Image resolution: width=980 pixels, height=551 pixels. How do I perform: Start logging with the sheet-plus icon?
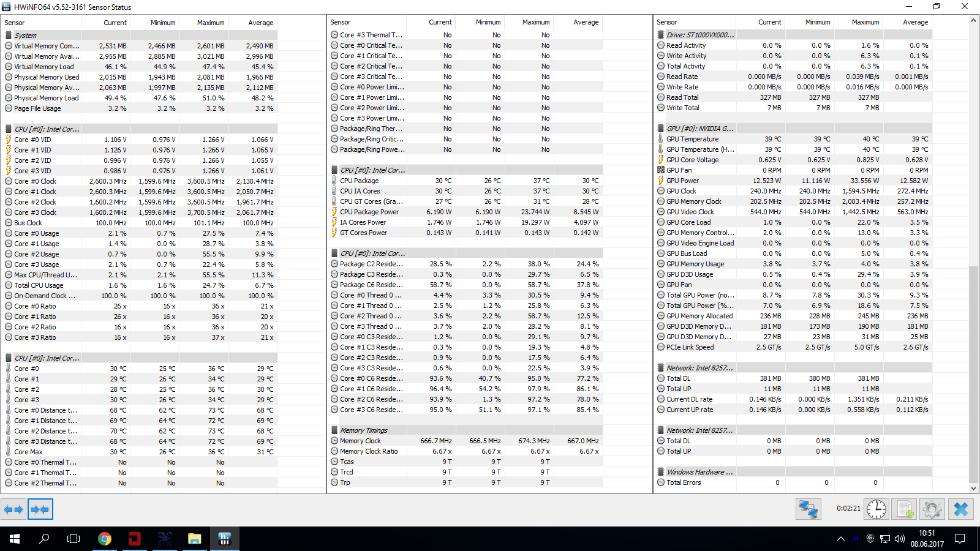[905, 509]
